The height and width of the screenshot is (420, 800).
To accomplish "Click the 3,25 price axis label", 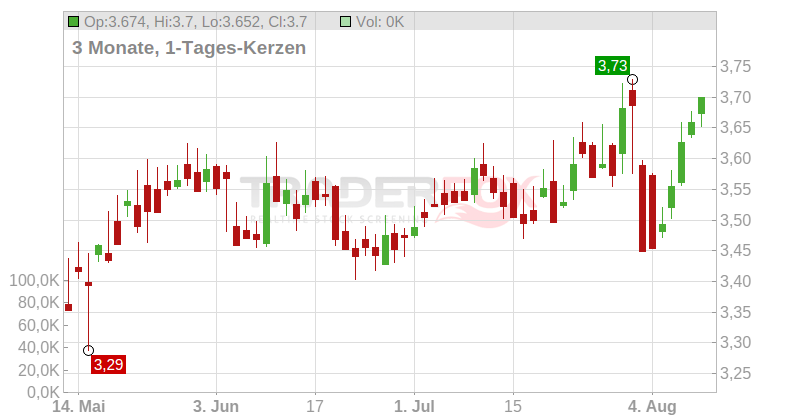I will (735, 374).
